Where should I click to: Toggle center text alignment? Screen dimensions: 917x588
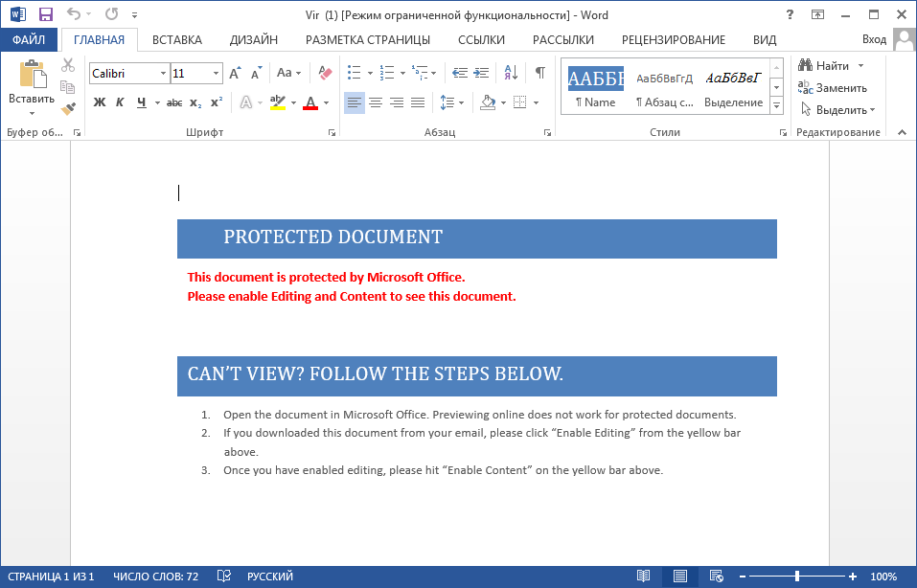click(x=376, y=102)
